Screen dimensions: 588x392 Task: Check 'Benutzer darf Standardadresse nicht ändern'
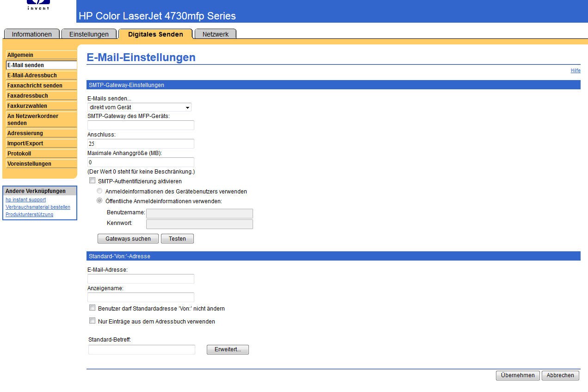tap(92, 308)
